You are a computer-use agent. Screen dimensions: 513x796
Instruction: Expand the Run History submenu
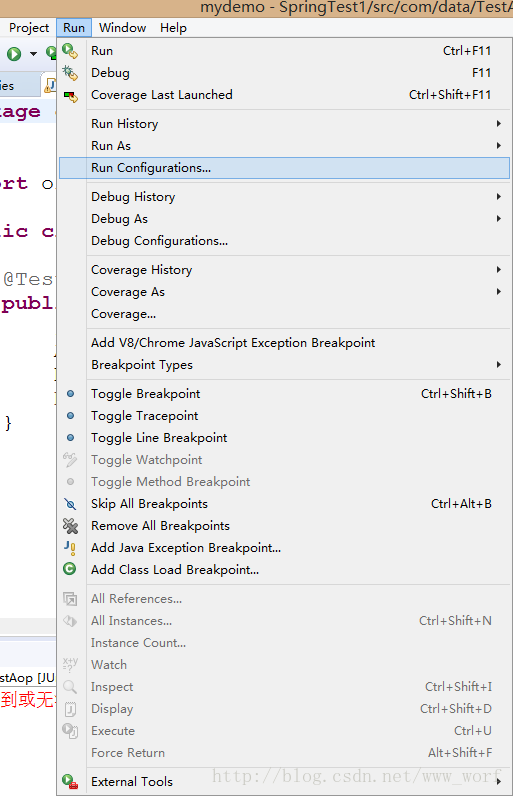tap(284, 124)
